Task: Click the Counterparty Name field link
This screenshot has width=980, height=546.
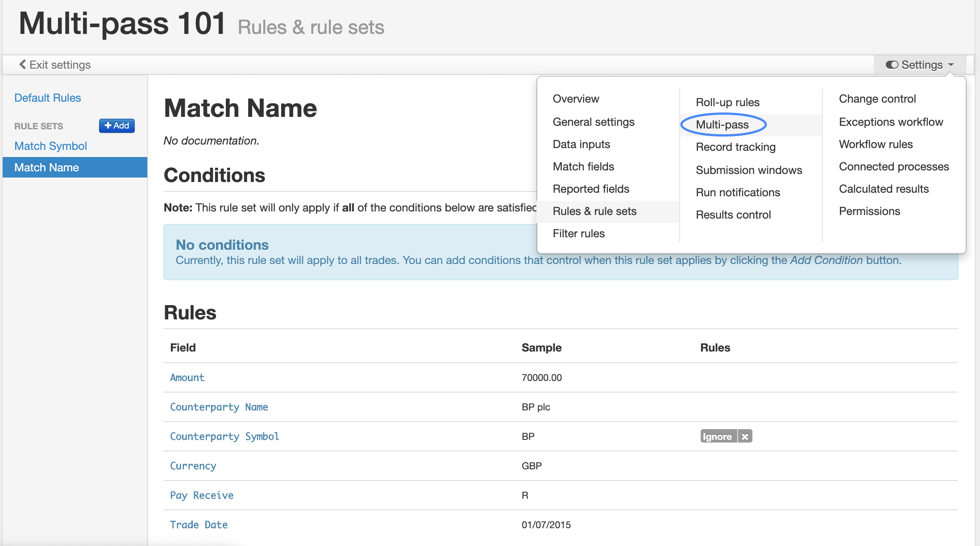Action: pos(219,407)
